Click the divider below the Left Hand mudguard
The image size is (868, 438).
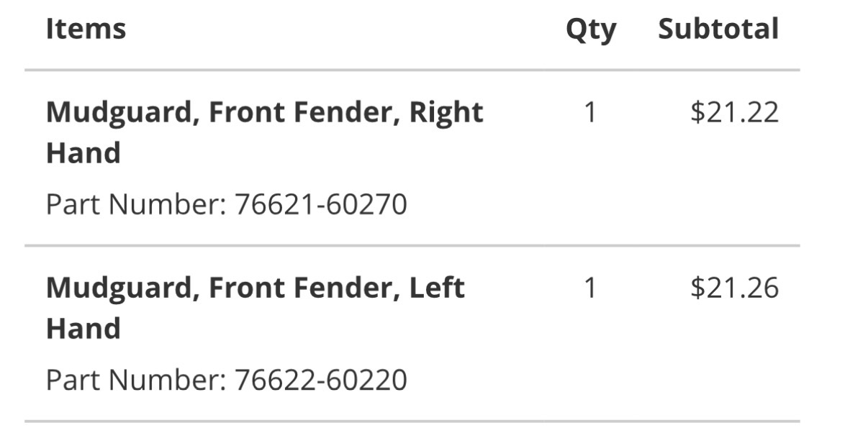pos(412,421)
